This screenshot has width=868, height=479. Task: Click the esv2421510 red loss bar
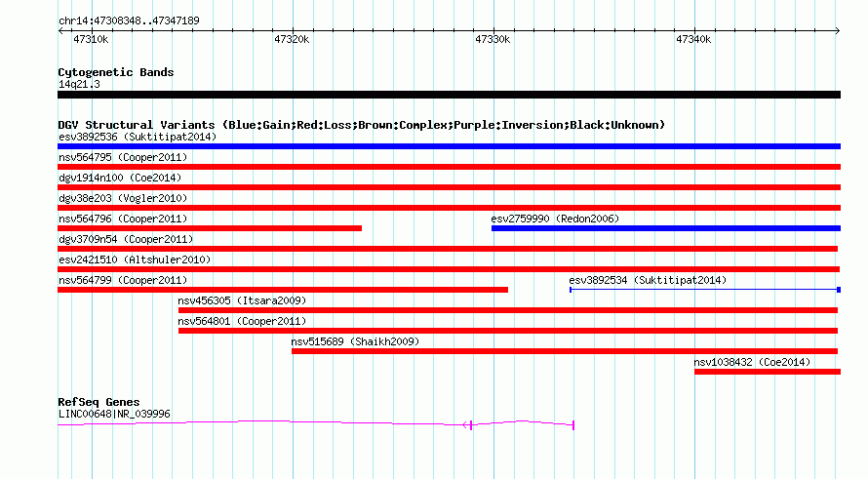449,269
